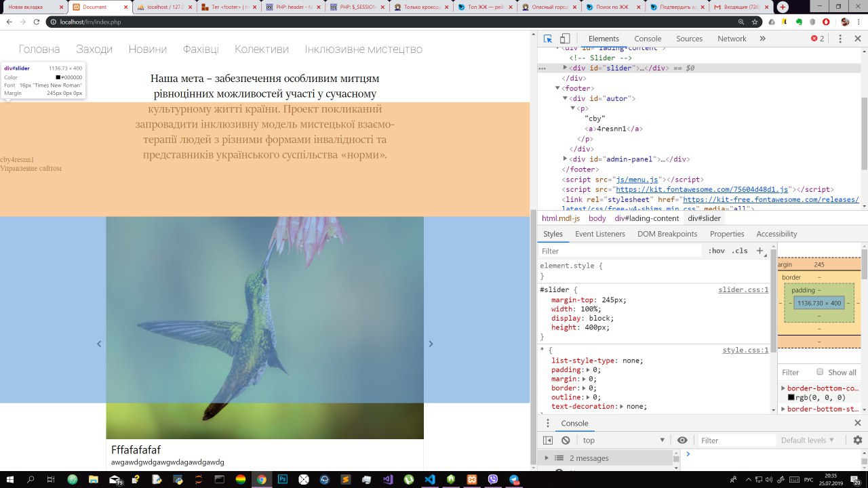
Task: Open the DOM Breakpoints tab
Action: (x=667, y=234)
